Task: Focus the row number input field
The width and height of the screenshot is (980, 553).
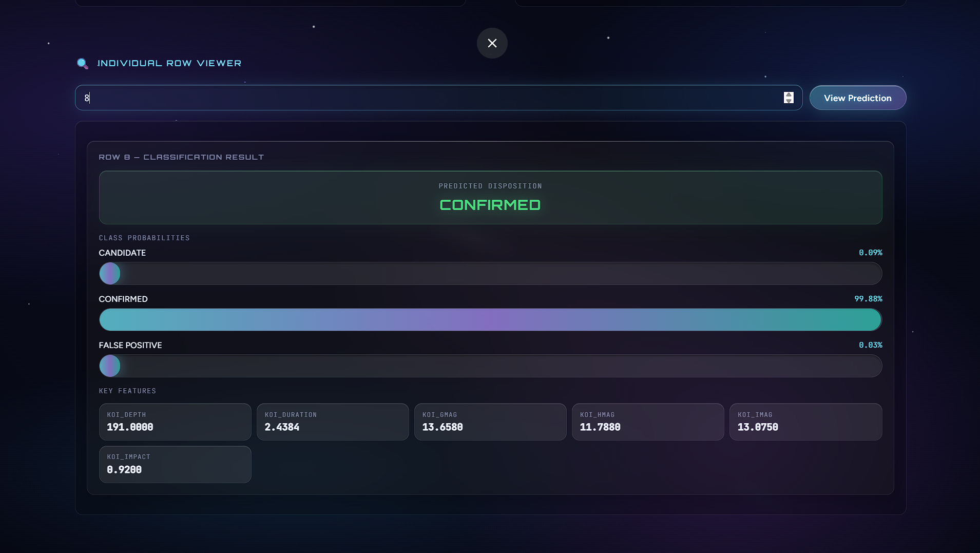Action: pyautogui.click(x=431, y=98)
